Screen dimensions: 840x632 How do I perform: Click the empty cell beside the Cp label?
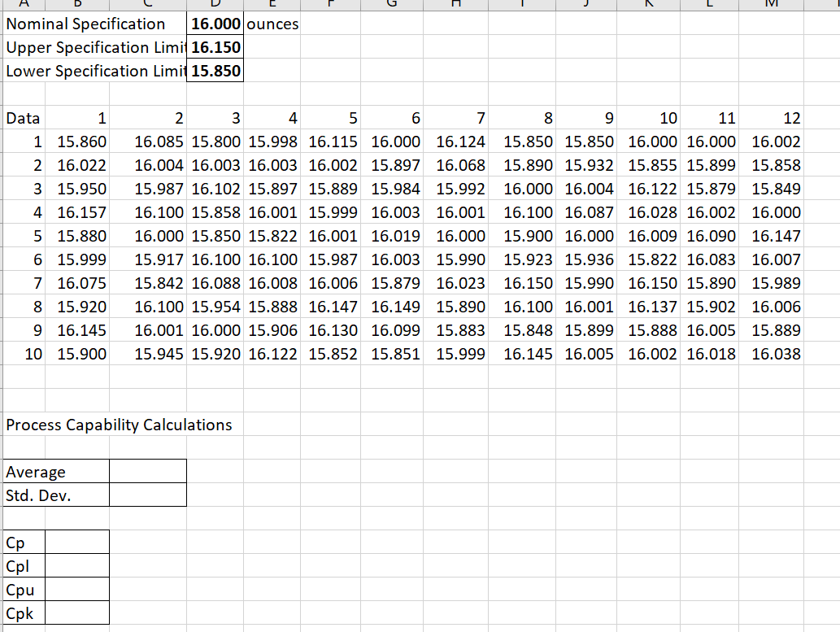78,543
